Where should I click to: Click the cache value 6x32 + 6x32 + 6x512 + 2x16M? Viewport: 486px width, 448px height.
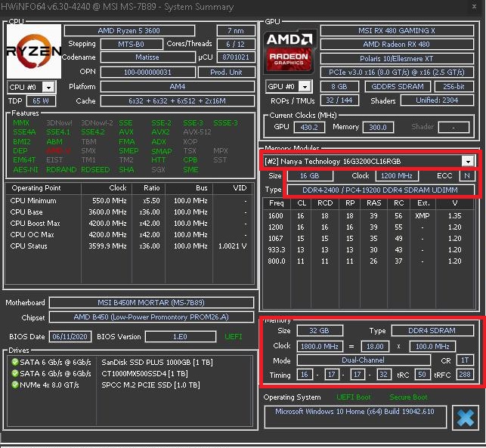point(178,100)
